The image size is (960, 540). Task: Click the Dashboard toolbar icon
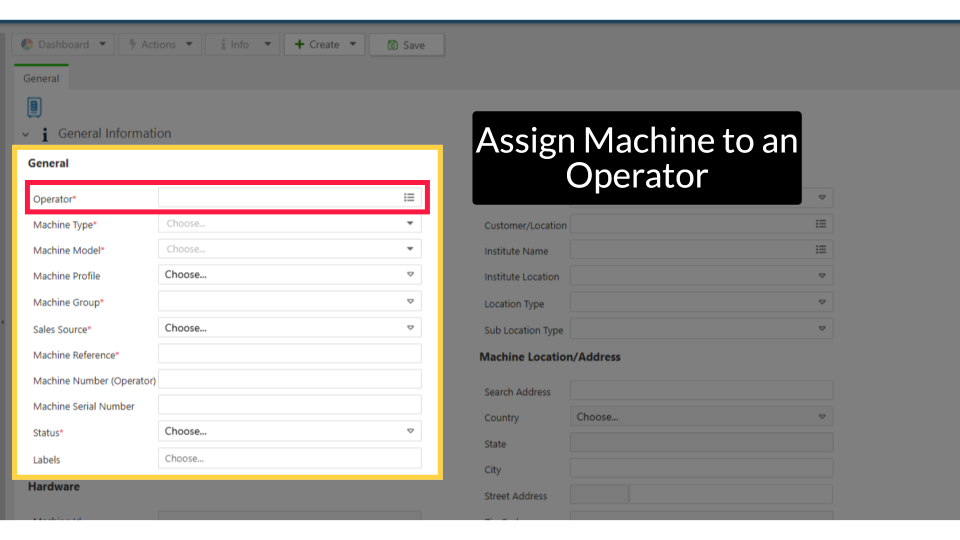[x=28, y=45]
